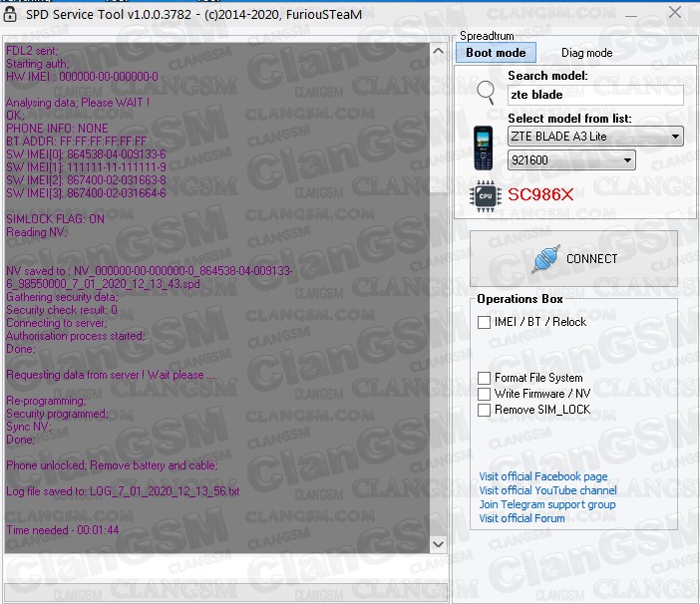Image resolution: width=700 pixels, height=604 pixels.
Task: Click the SC986X CPU label
Action: click(540, 194)
